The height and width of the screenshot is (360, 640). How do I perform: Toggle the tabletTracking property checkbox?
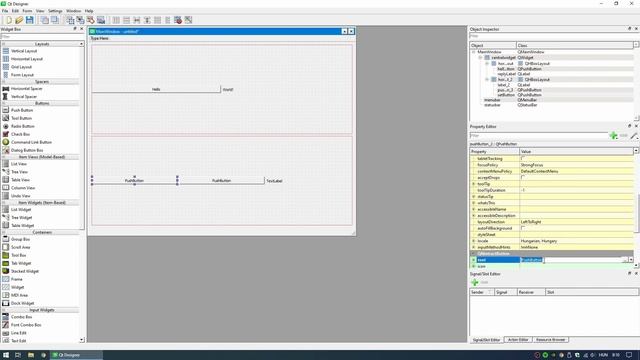click(x=522, y=158)
